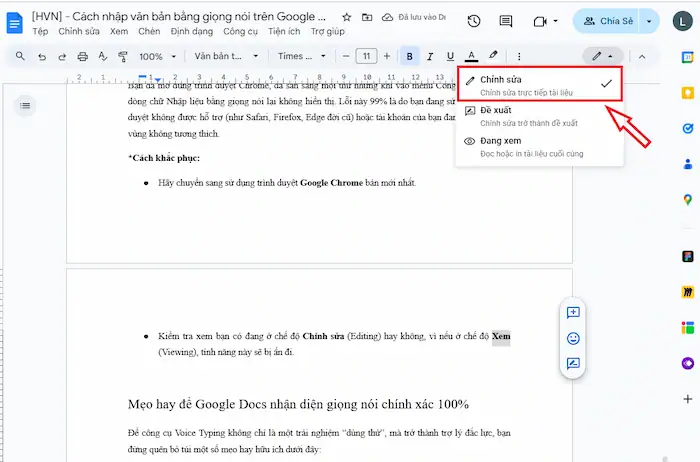Show the document outline panel
This screenshot has width=700, height=462.
tap(26, 105)
